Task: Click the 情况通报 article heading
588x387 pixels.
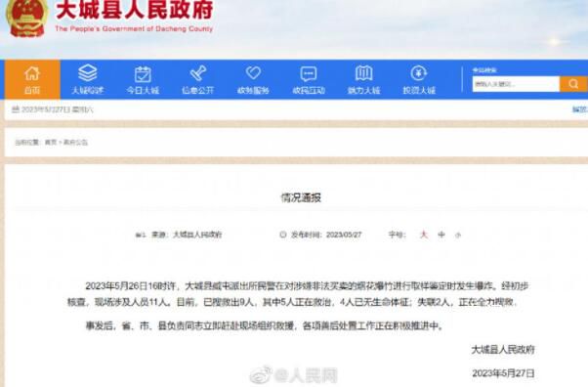Action: click(301, 197)
